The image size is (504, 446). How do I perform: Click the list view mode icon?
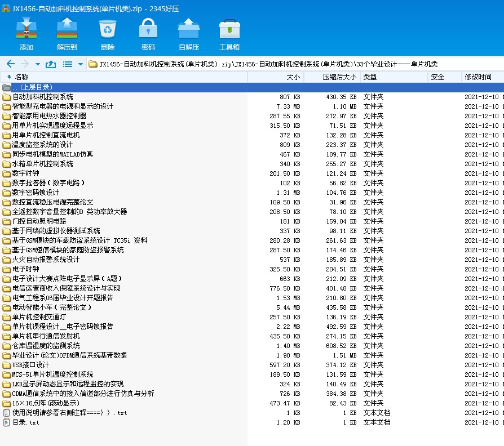(x=68, y=64)
